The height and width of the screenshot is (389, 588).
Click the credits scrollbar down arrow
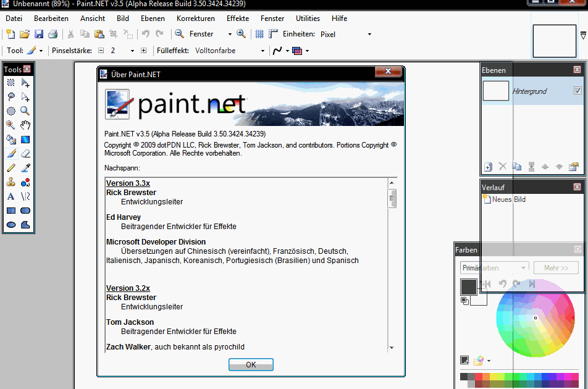[x=392, y=348]
